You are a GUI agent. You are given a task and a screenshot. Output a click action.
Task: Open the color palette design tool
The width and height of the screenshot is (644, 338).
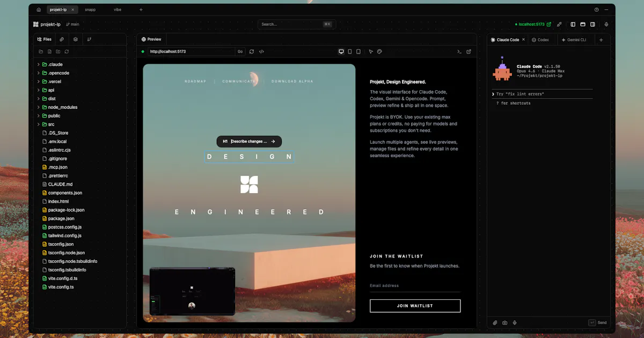tap(379, 52)
